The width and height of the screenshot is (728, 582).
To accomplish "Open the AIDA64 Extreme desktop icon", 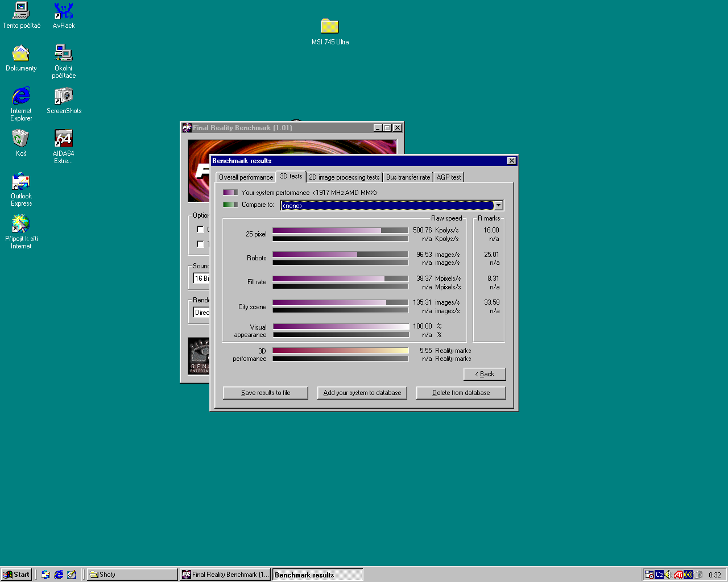I will click(x=63, y=139).
